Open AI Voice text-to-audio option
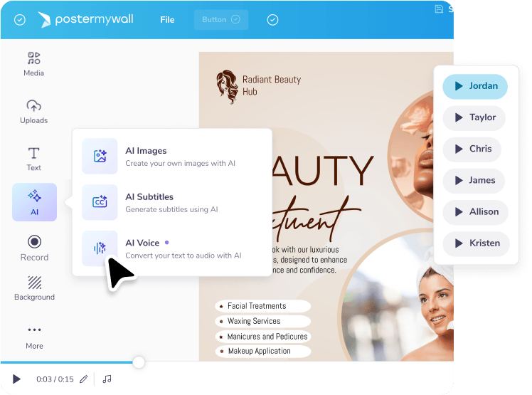This screenshot has height=395, width=532. coord(171,248)
